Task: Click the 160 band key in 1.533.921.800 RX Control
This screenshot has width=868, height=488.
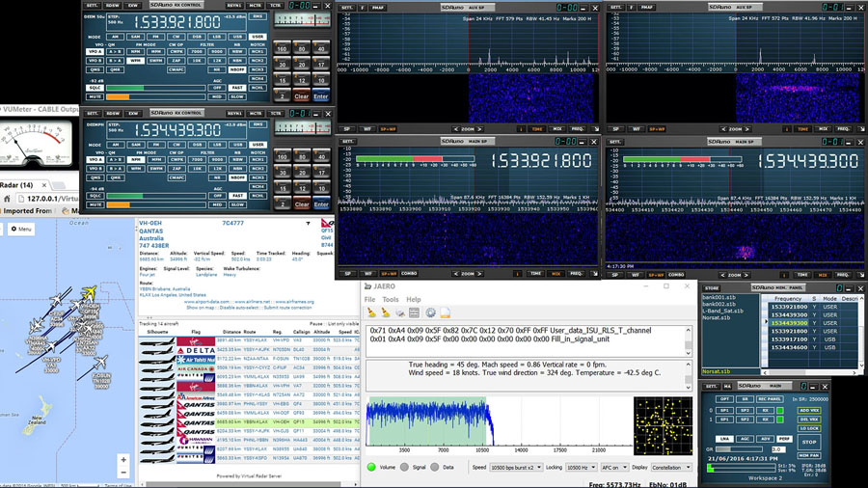Action: 282,48
